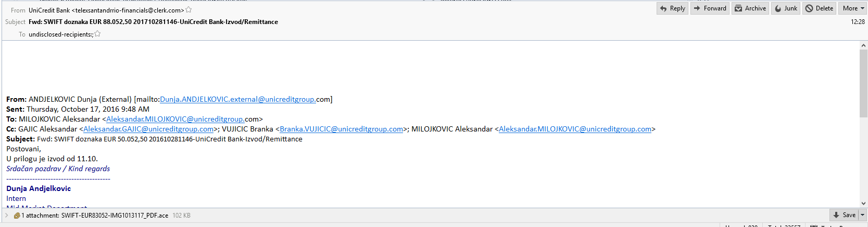Delete this email

point(820,8)
